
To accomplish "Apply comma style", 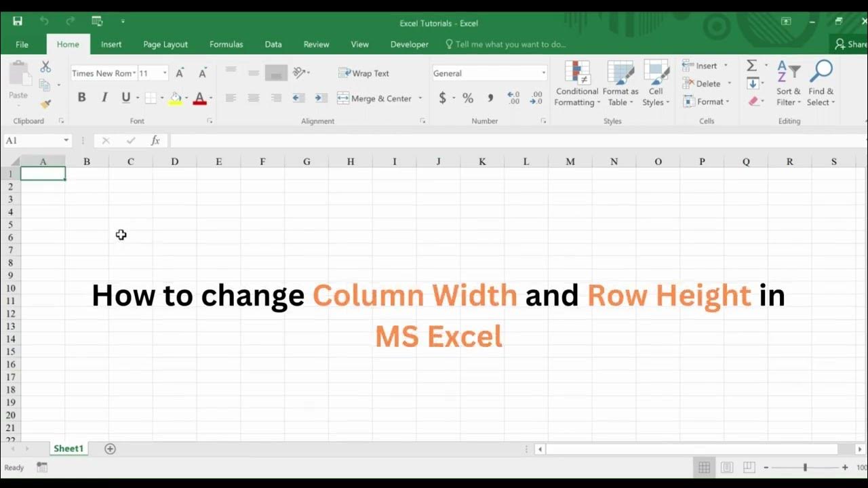I will pos(490,98).
